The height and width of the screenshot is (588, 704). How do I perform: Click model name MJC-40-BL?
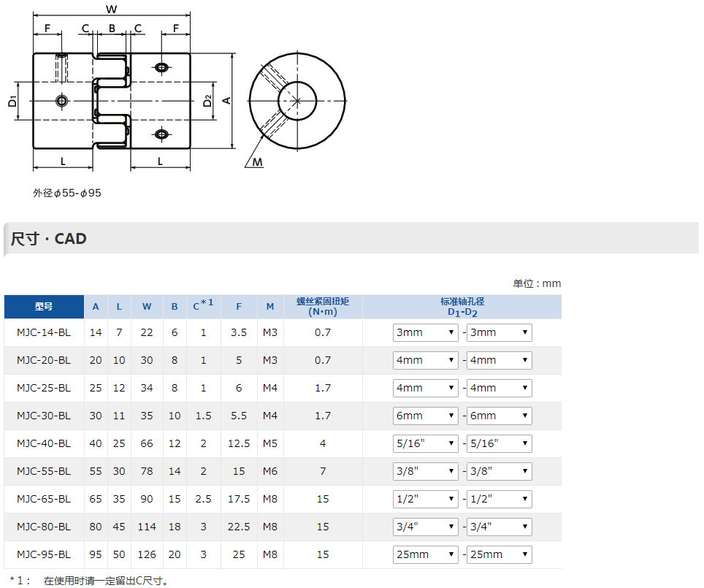44,444
